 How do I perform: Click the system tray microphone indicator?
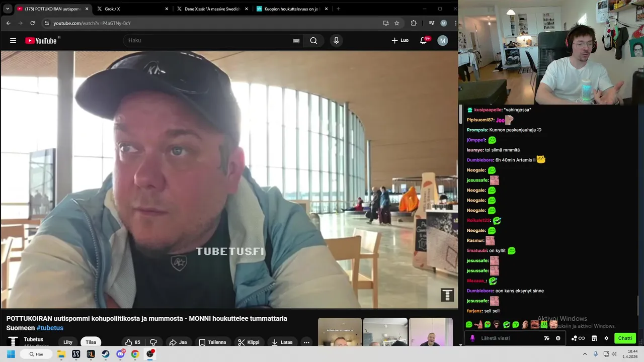click(x=596, y=354)
